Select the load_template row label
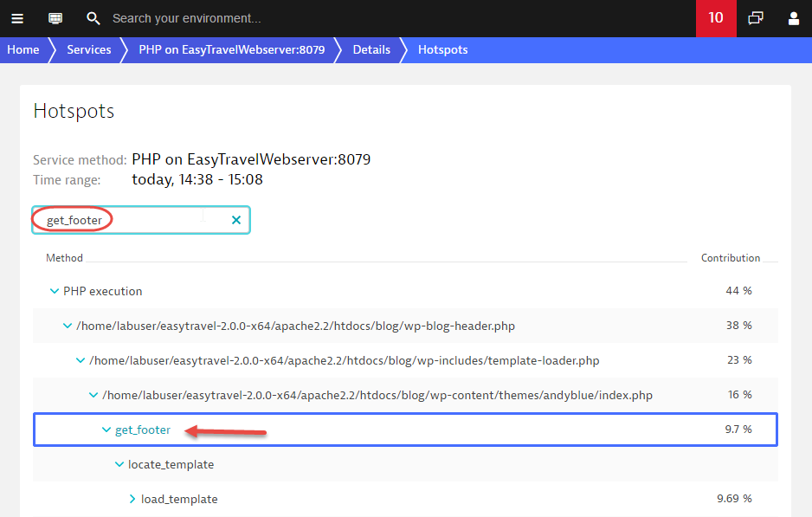This screenshot has height=517, width=812. pyautogui.click(x=179, y=500)
